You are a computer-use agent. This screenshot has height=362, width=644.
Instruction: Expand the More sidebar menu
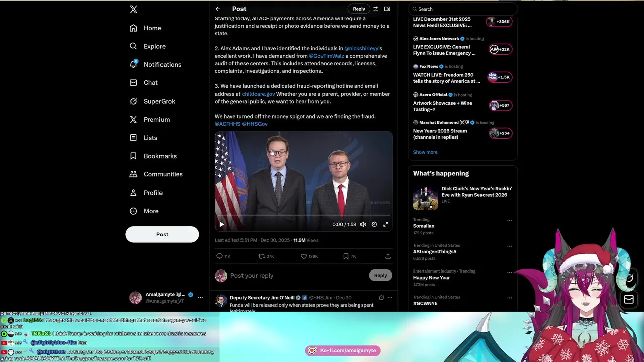[144, 211]
